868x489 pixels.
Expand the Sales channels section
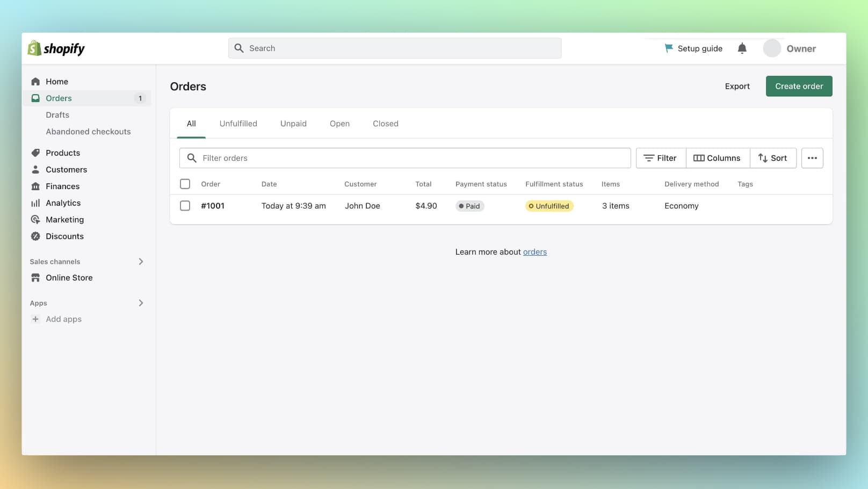click(x=141, y=262)
